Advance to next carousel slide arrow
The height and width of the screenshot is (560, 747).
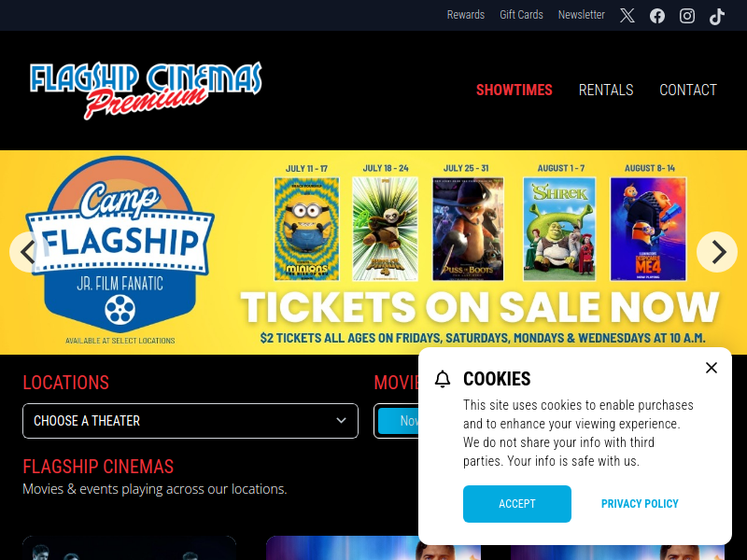(717, 252)
